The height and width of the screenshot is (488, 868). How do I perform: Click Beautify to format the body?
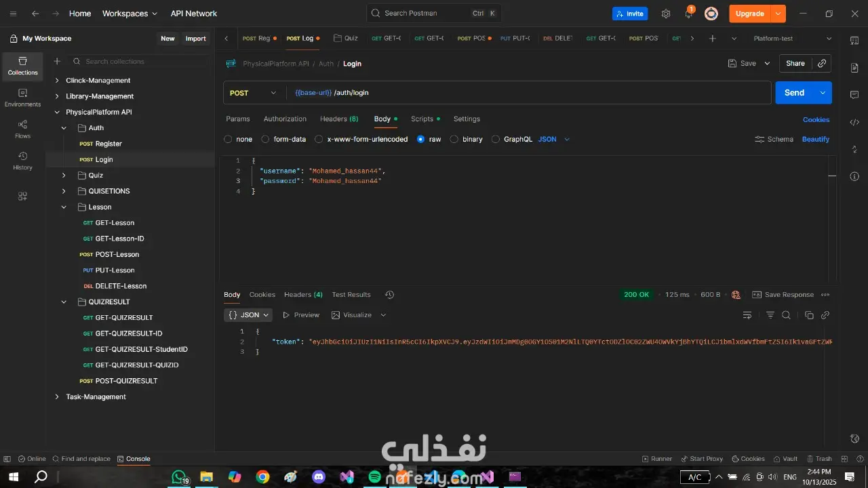pos(816,139)
